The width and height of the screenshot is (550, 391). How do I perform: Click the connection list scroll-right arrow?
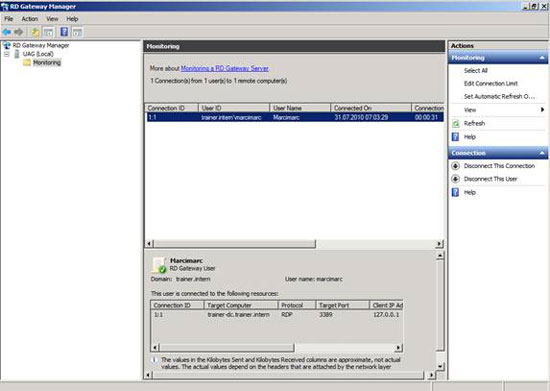(x=440, y=244)
